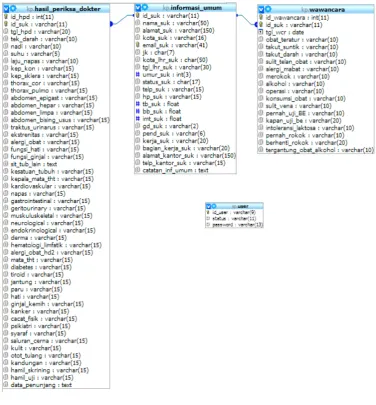Select the 'takut_suntik : varchar(10)' column

tap(302, 47)
